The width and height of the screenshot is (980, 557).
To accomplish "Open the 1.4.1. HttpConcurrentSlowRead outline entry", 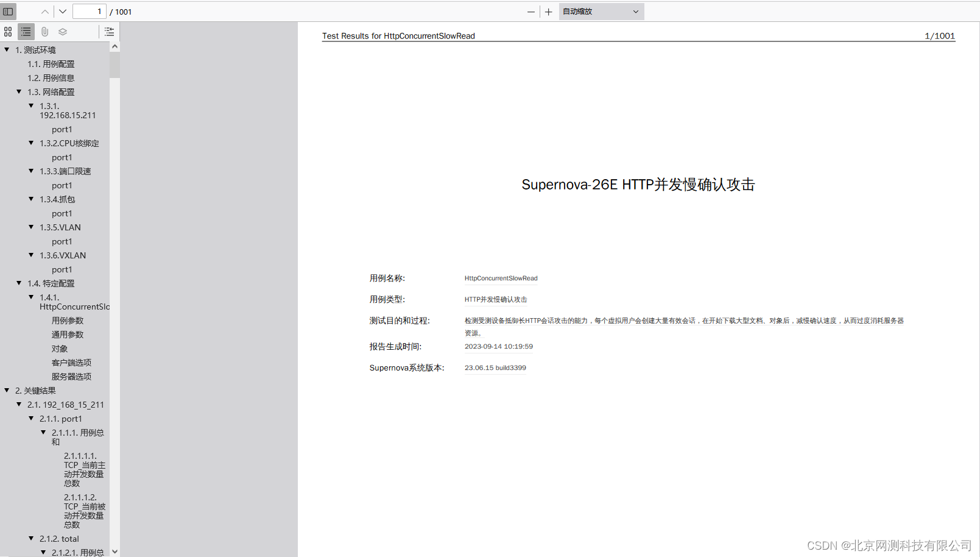I will (74, 302).
